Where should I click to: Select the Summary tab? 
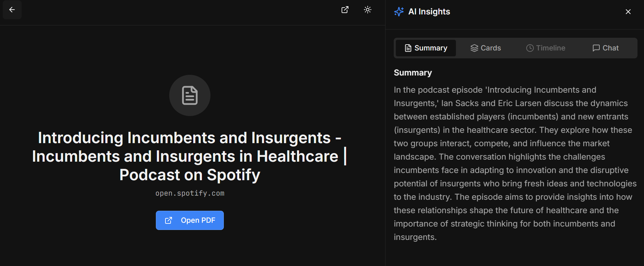point(426,48)
